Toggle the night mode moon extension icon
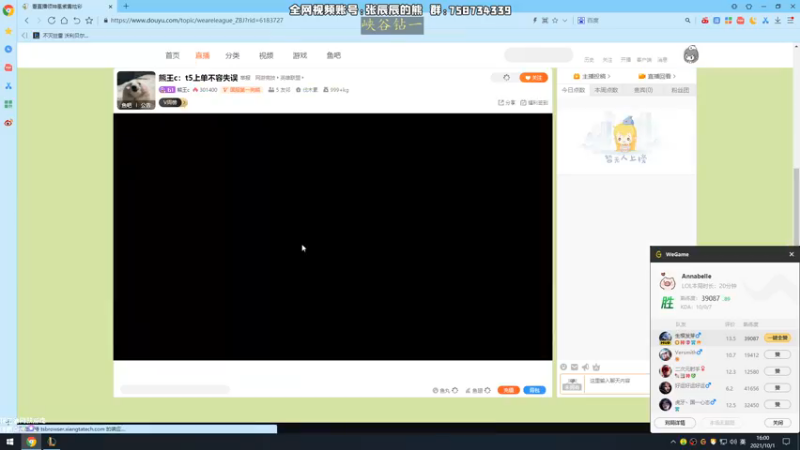Image resolution: width=800 pixels, height=450 pixels. 753,20
